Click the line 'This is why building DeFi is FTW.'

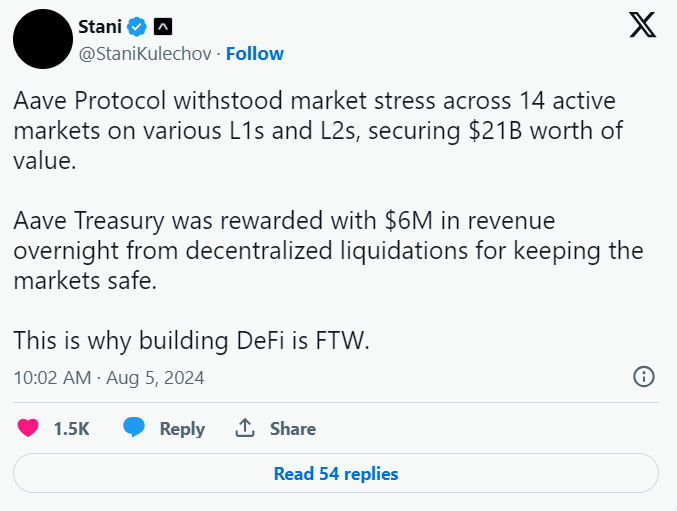point(191,341)
